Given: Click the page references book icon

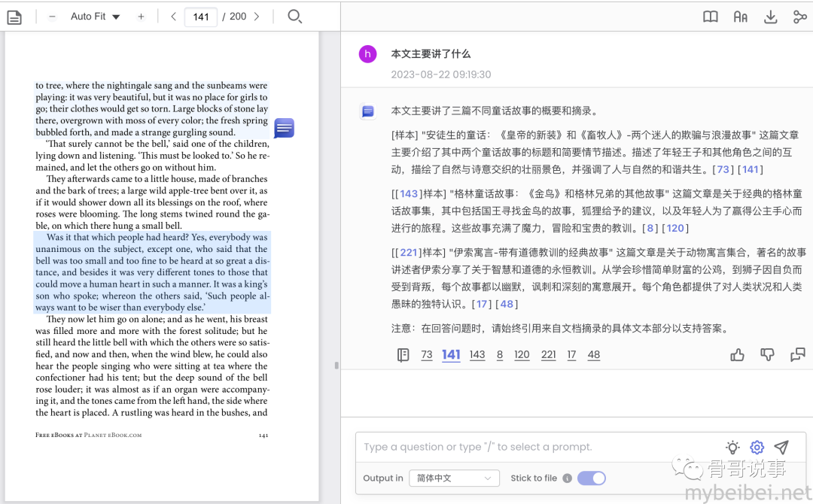Looking at the screenshot, I should [403, 355].
